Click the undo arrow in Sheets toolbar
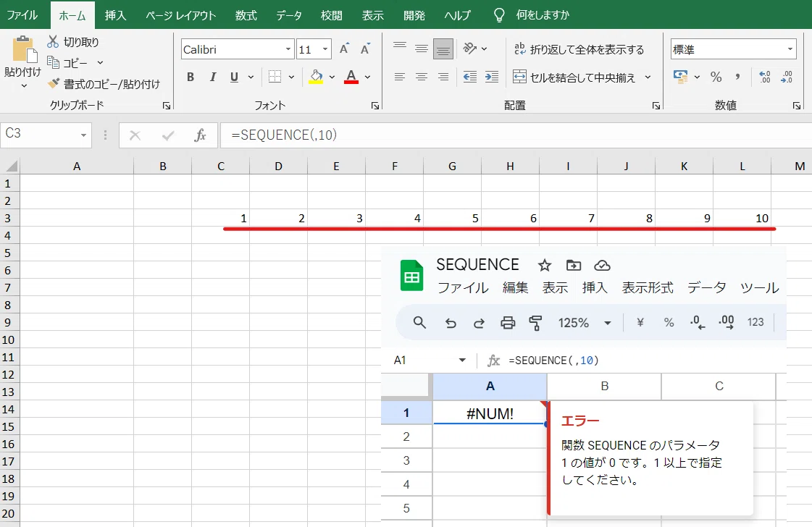This screenshot has height=527, width=812. (451, 323)
